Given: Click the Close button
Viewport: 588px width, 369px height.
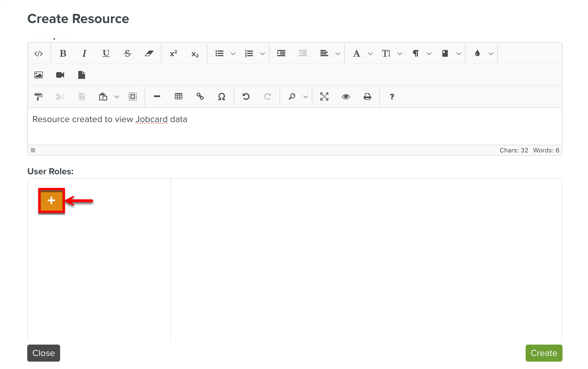Looking at the screenshot, I should coord(44,353).
